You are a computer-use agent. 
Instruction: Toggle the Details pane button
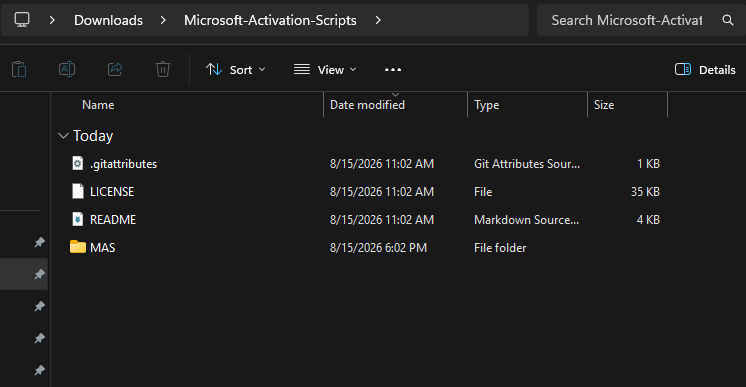tap(705, 69)
